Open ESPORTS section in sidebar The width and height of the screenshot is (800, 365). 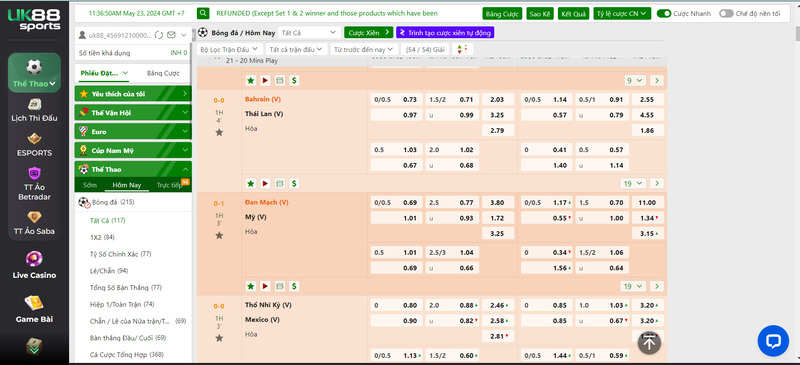click(34, 144)
